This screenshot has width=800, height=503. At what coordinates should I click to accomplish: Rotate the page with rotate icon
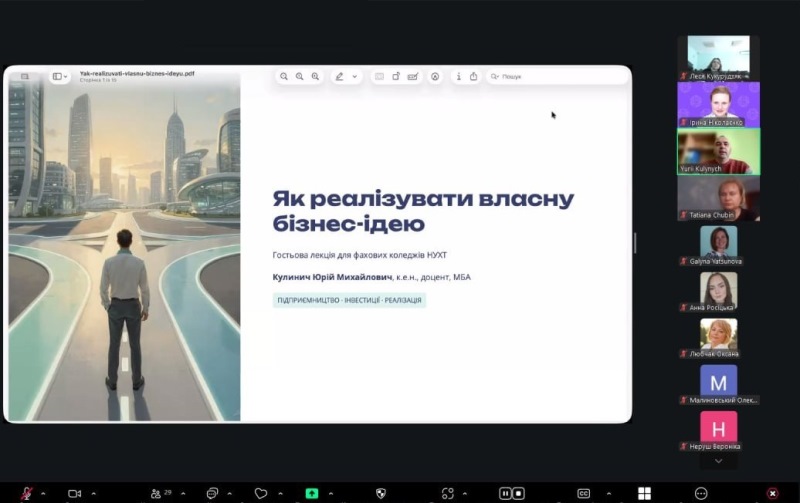[x=396, y=77]
